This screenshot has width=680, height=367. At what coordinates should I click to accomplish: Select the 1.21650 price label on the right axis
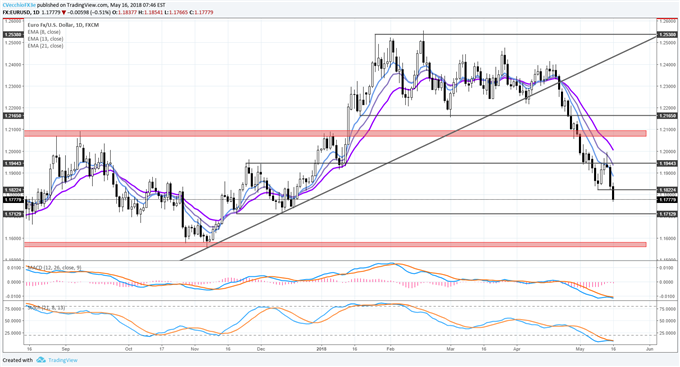pyautogui.click(x=667, y=116)
